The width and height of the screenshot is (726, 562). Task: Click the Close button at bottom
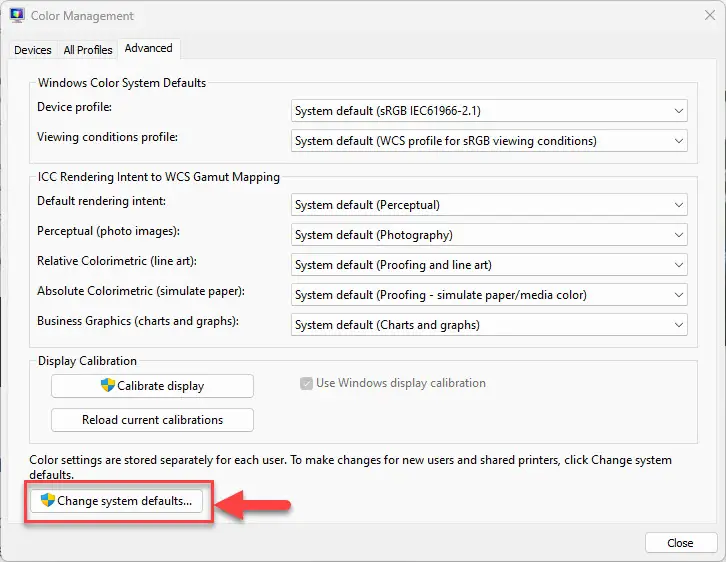681,543
